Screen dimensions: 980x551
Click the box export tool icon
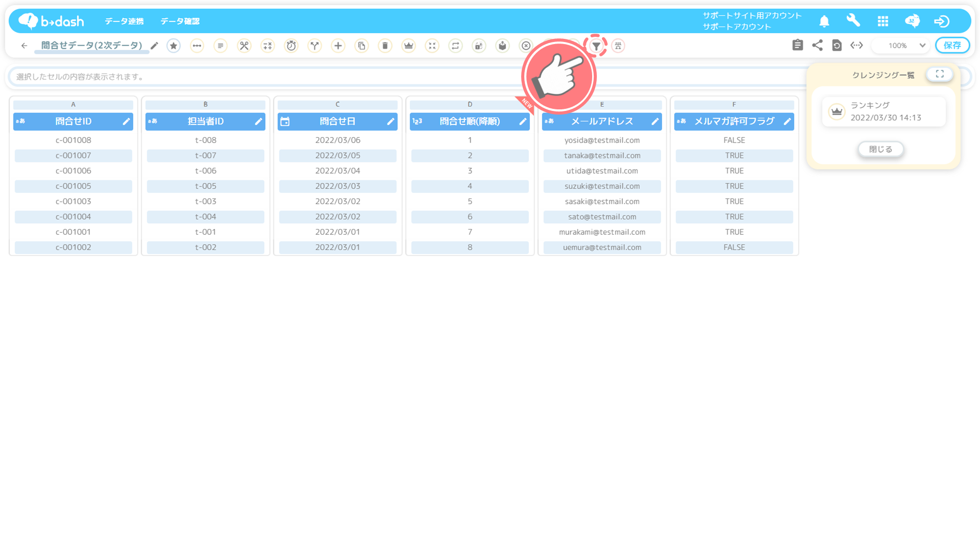click(x=502, y=46)
